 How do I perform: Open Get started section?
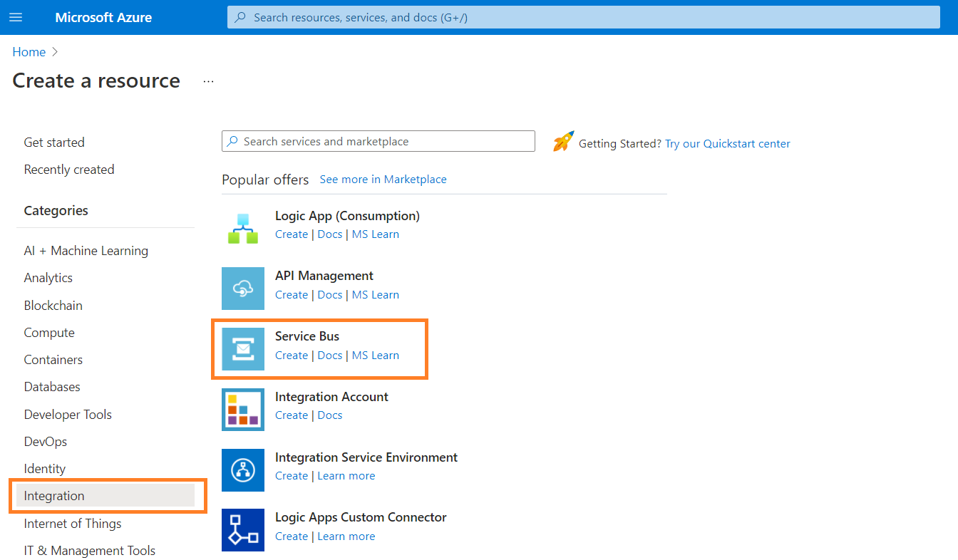[x=54, y=142]
